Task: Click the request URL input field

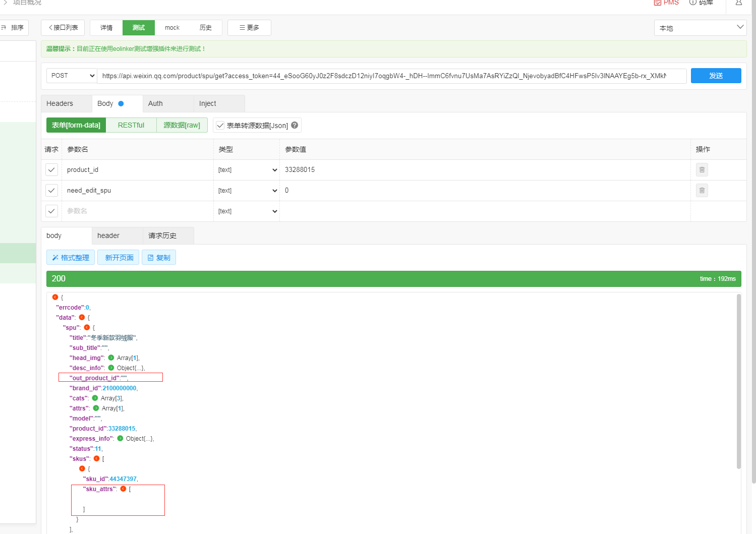Action: pyautogui.click(x=391, y=76)
